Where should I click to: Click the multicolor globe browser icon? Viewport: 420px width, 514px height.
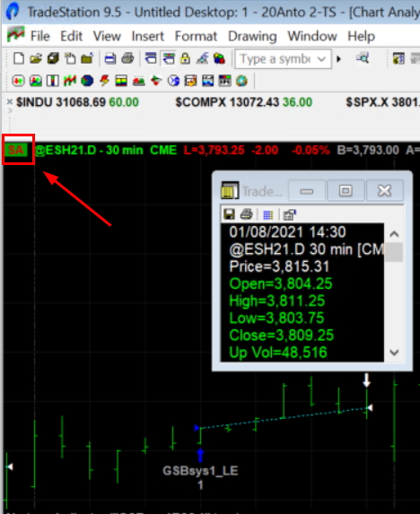241,81
